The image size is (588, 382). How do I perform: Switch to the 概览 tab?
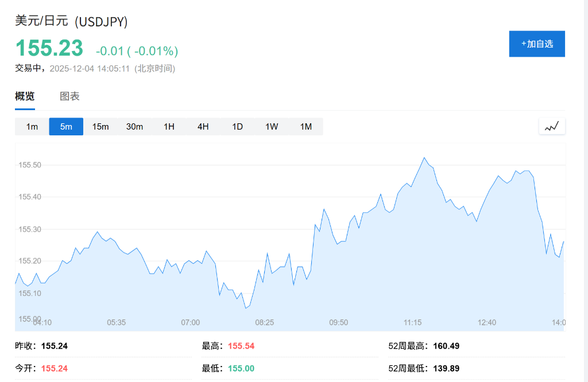(x=25, y=96)
